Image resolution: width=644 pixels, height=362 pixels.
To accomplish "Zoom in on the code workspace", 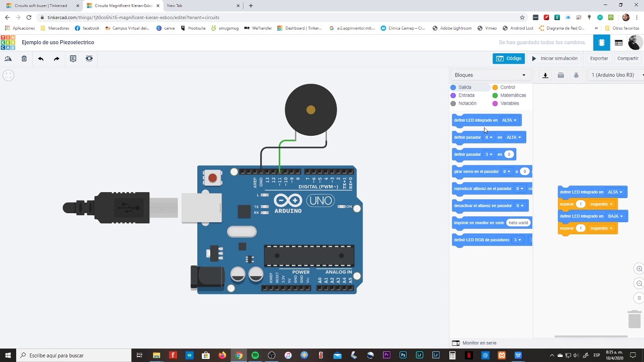I will pyautogui.click(x=639, y=269).
